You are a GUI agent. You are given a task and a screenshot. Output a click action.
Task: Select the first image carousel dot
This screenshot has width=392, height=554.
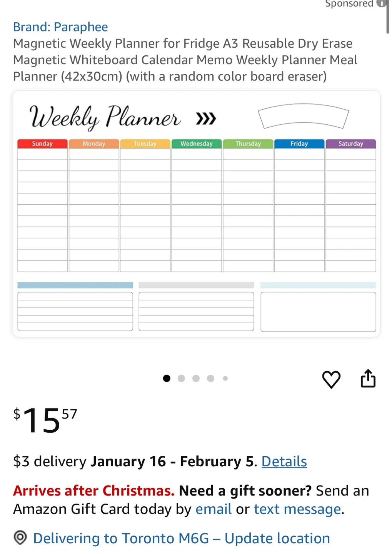[167, 379]
